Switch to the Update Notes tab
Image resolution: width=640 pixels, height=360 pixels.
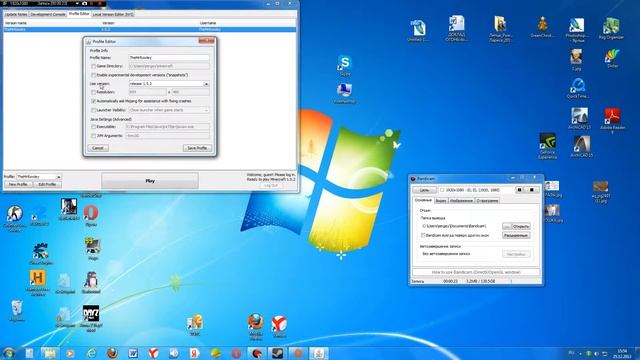click(x=16, y=14)
